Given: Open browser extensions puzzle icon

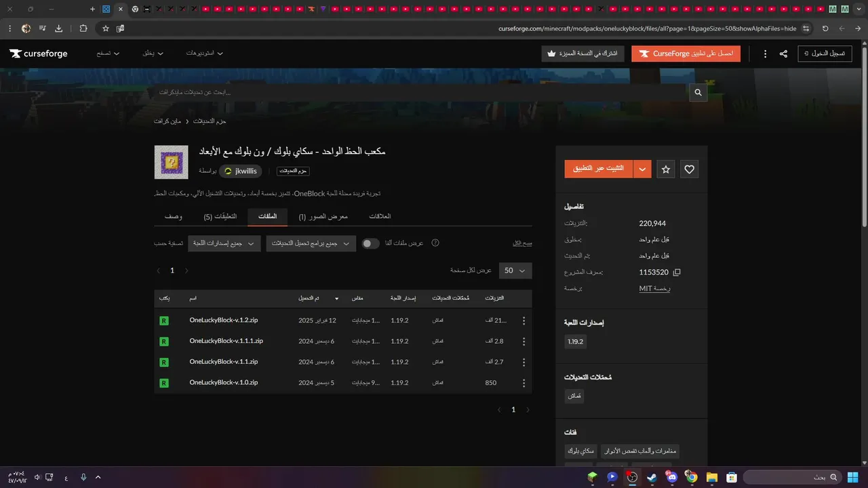Looking at the screenshot, I should point(83,28).
